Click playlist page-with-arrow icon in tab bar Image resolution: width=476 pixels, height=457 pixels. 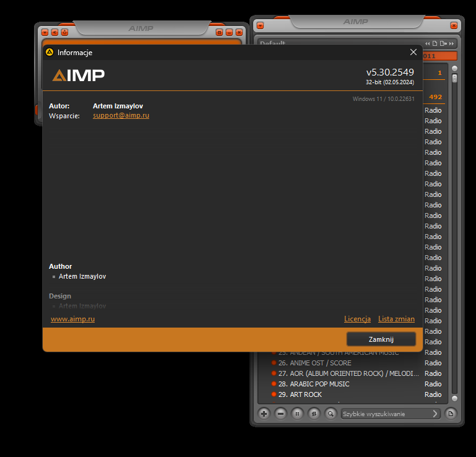click(x=443, y=43)
